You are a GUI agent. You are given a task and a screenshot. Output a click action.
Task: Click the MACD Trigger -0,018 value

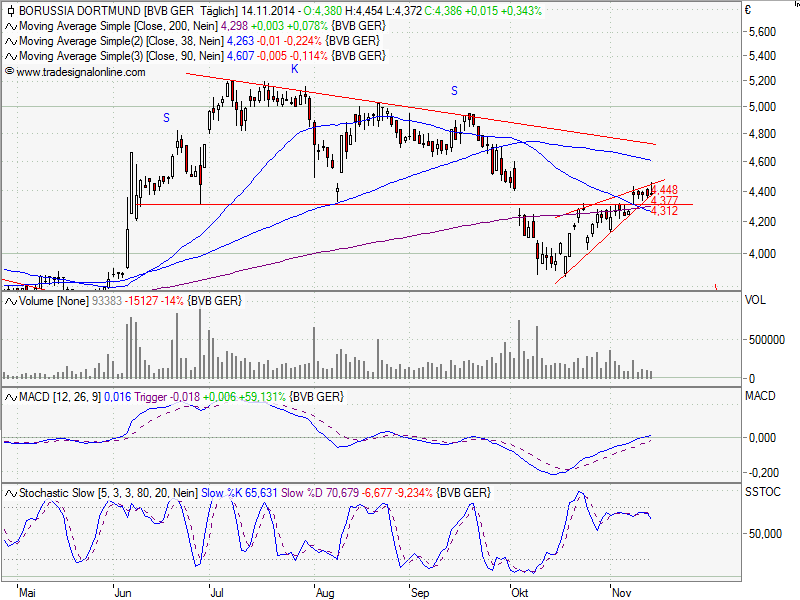[167, 396]
